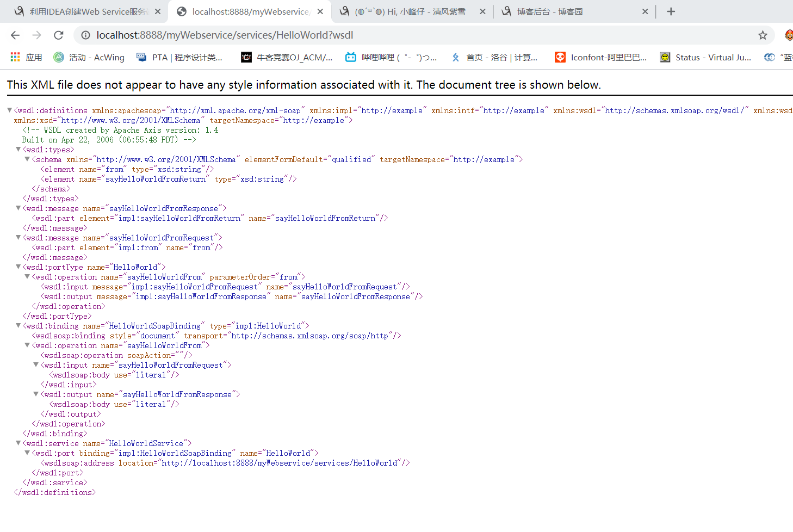Close the localhost:8888 tab

pos(320,11)
